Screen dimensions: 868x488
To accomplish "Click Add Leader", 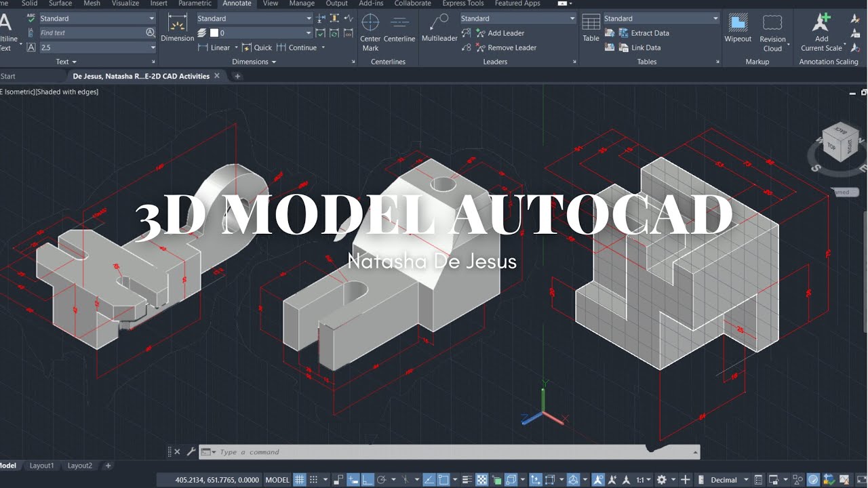I will click(500, 33).
